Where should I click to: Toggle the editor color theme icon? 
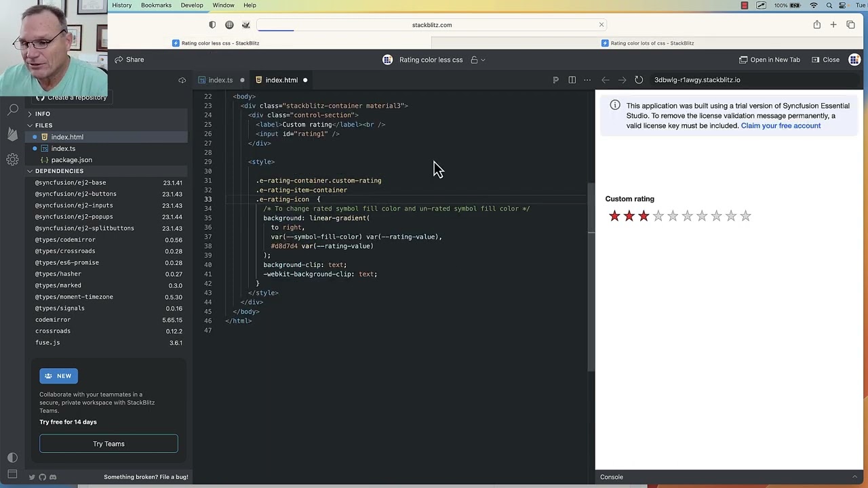[x=12, y=458]
